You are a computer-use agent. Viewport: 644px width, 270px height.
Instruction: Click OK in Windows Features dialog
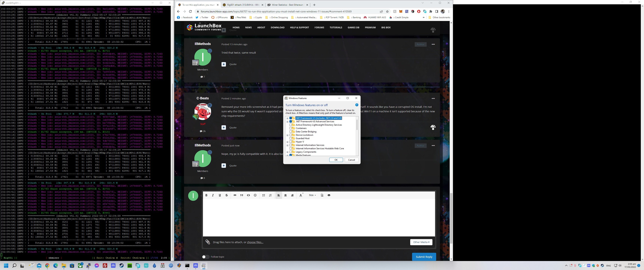click(336, 160)
